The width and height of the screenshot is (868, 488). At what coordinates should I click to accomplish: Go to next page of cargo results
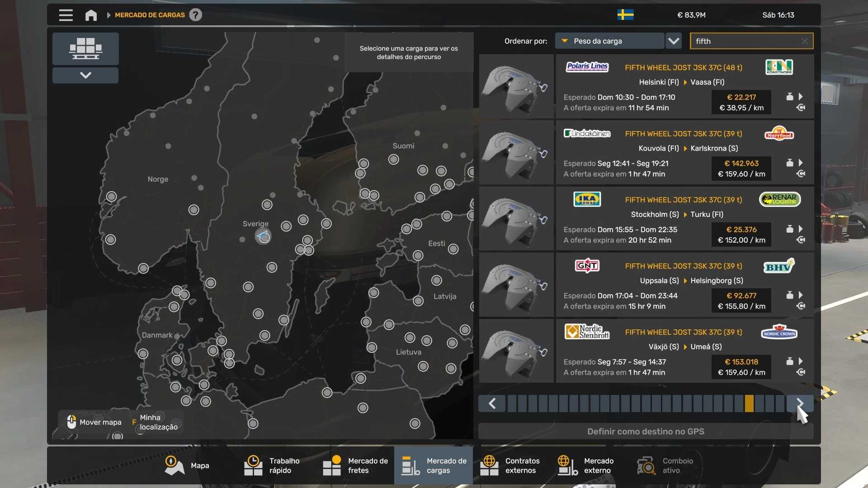[x=800, y=404]
